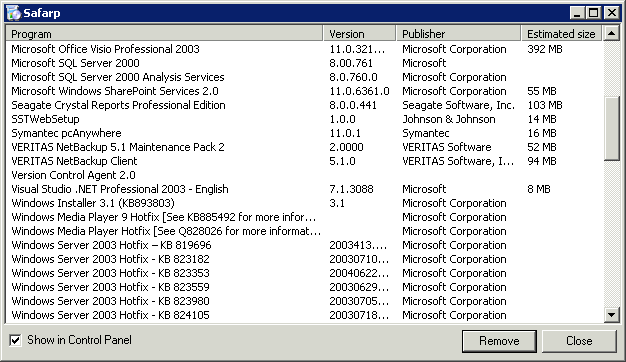Select Microsoft SQL Server 2000 Analysis Services

118,77
